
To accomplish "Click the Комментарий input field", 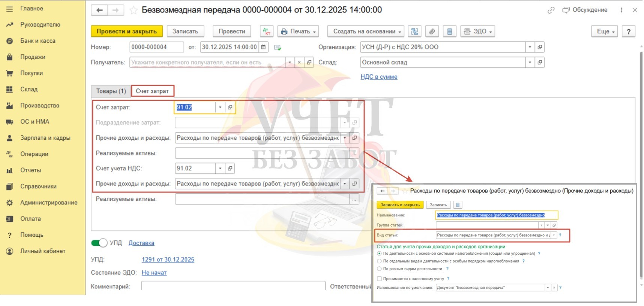I will (233, 286).
